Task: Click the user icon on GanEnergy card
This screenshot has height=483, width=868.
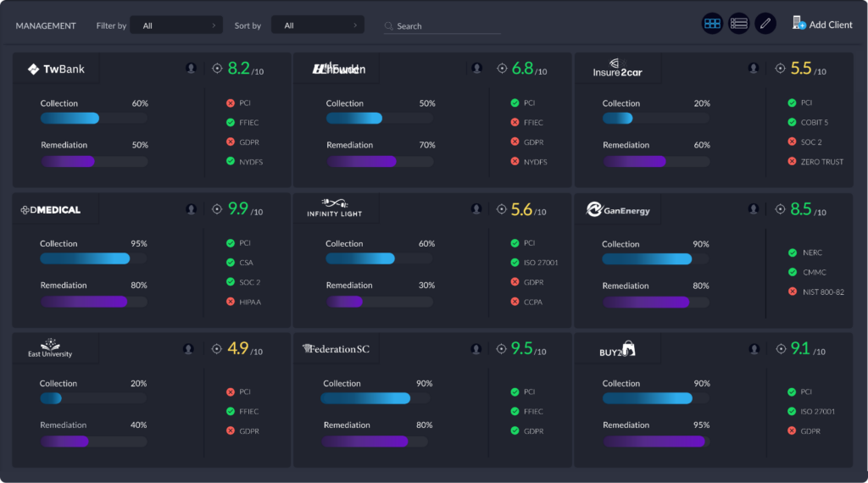Action: click(753, 208)
